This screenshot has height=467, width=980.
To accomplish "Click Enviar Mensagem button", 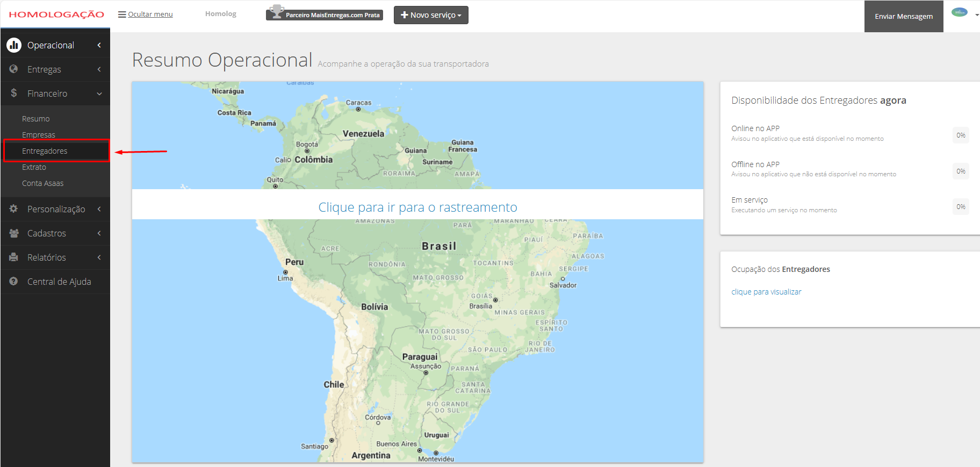I will [x=904, y=16].
